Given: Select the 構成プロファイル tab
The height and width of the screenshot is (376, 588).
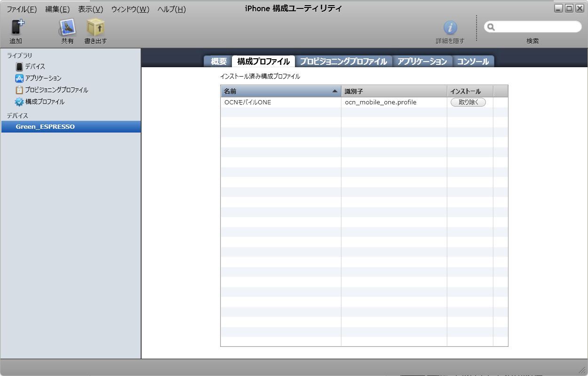Looking at the screenshot, I should click(263, 62).
